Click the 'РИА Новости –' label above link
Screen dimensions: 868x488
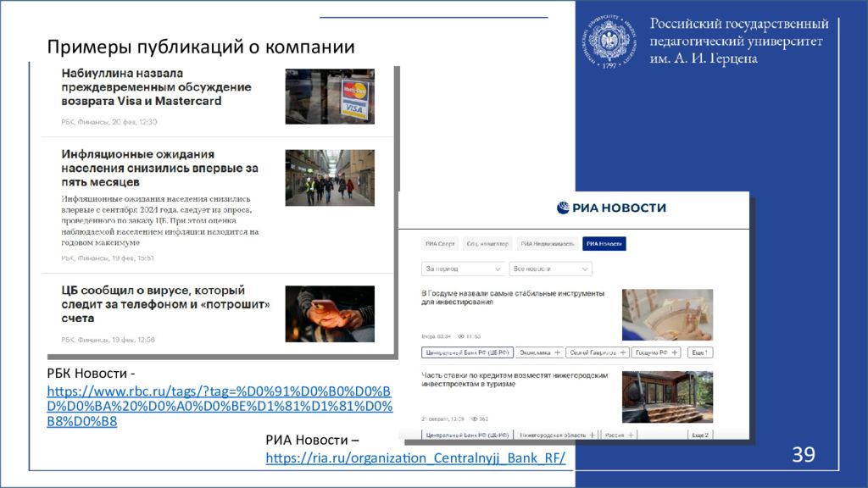click(312, 440)
